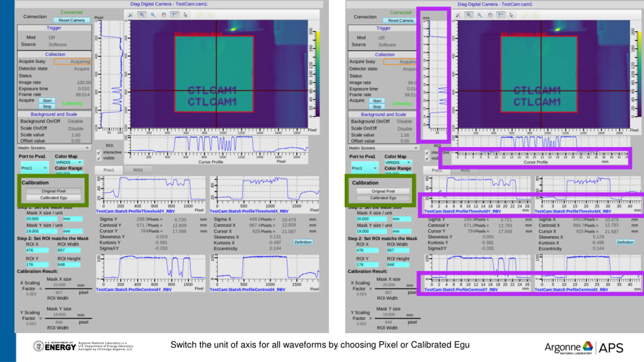The image size is (644, 362).
Task: Click redo arrow in left window toolbar
Action: [x=210, y=15]
